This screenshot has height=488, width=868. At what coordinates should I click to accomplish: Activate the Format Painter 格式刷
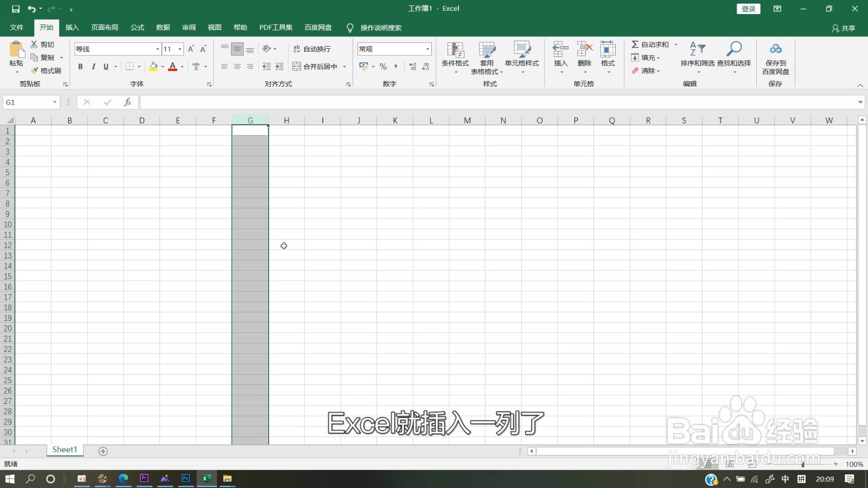tap(46, 70)
